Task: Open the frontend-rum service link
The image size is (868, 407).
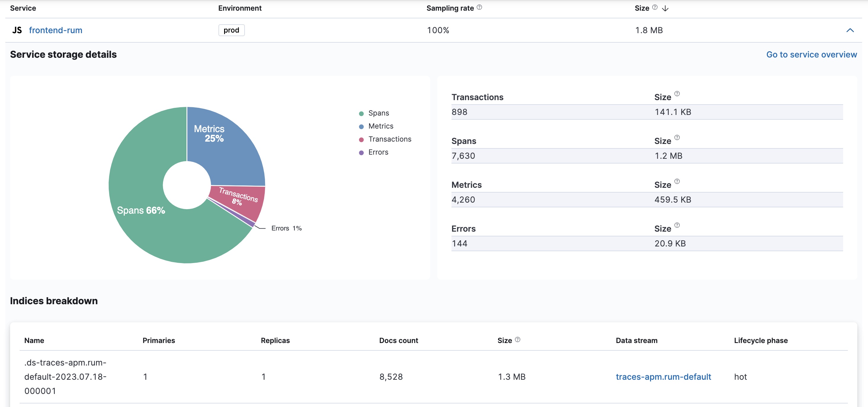Action: 56,30
